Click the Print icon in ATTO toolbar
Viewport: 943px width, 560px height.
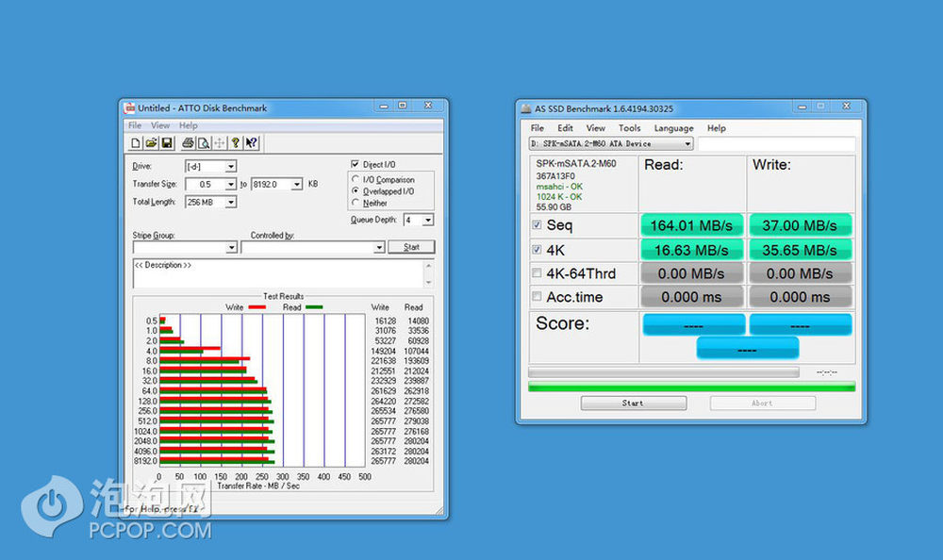189,143
